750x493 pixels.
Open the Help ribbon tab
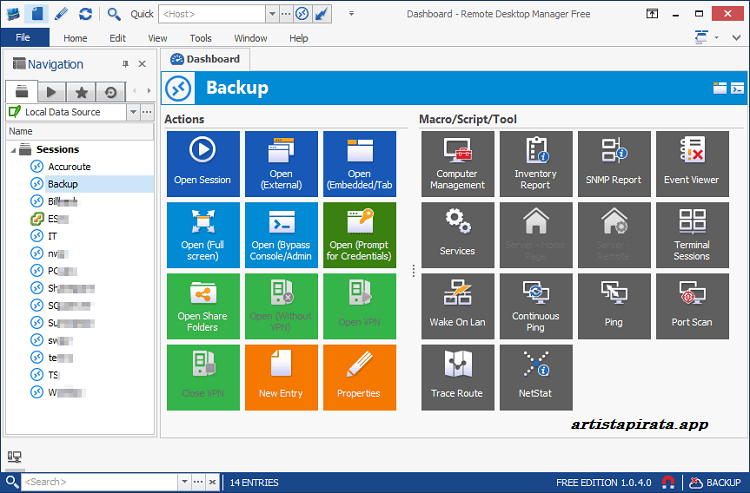tap(298, 38)
